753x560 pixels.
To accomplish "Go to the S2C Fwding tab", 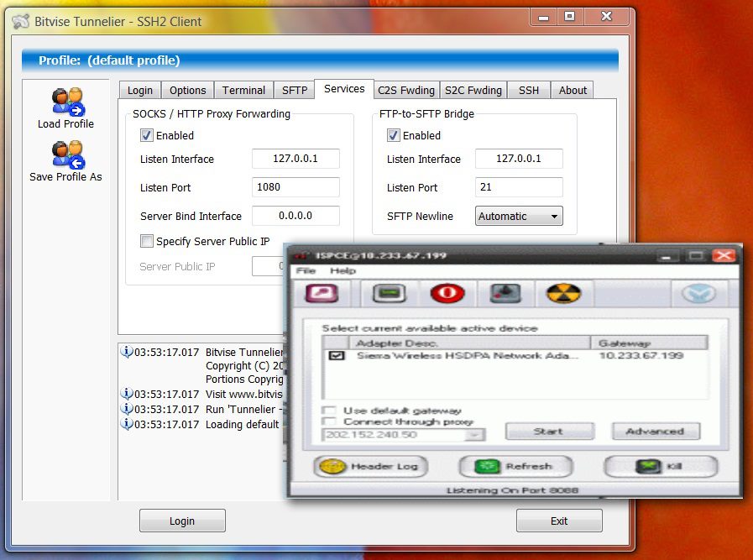I will pos(473,91).
